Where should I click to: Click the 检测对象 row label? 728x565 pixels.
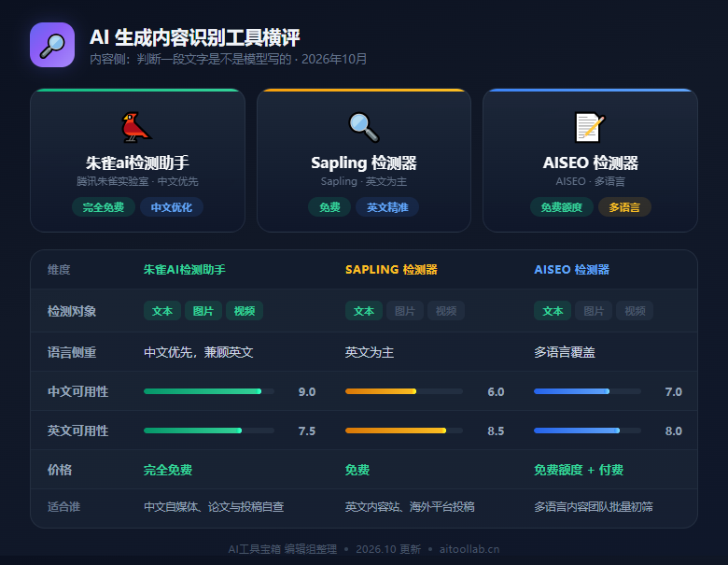pyautogui.click(x=72, y=311)
